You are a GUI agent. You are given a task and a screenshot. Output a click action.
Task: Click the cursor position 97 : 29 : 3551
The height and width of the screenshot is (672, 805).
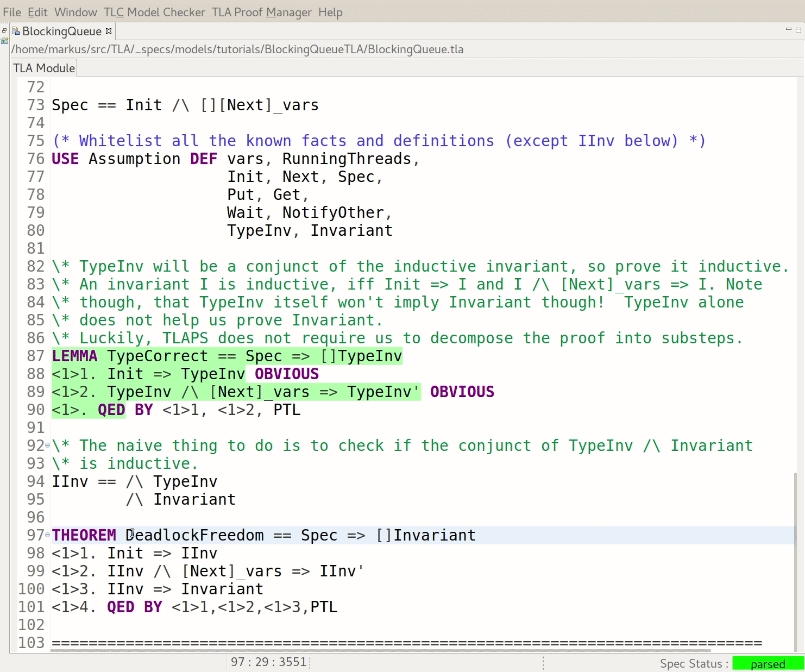tap(268, 662)
